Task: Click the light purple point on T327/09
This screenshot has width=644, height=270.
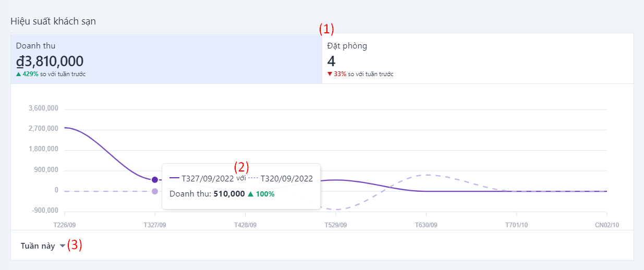Action: coord(155,191)
